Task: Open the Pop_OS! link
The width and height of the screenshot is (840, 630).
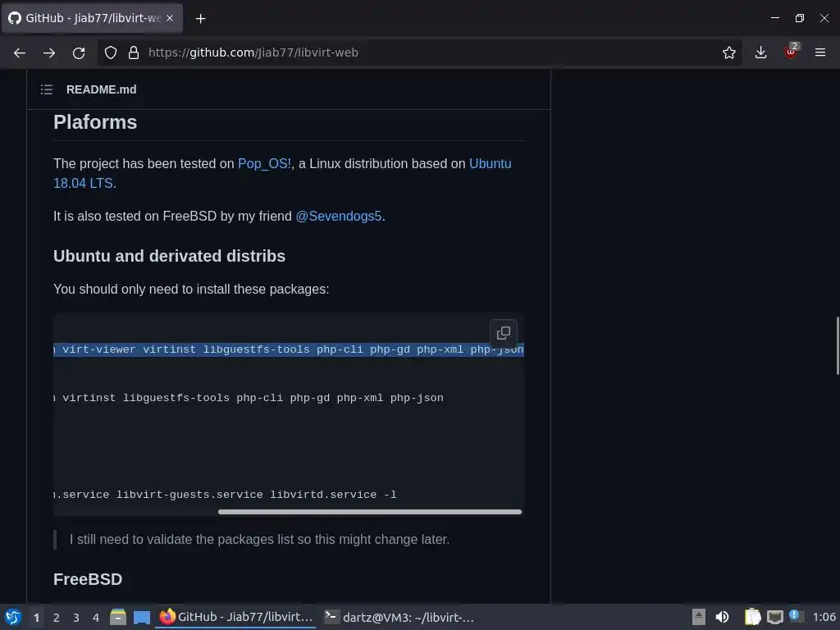Action: pyautogui.click(x=264, y=163)
